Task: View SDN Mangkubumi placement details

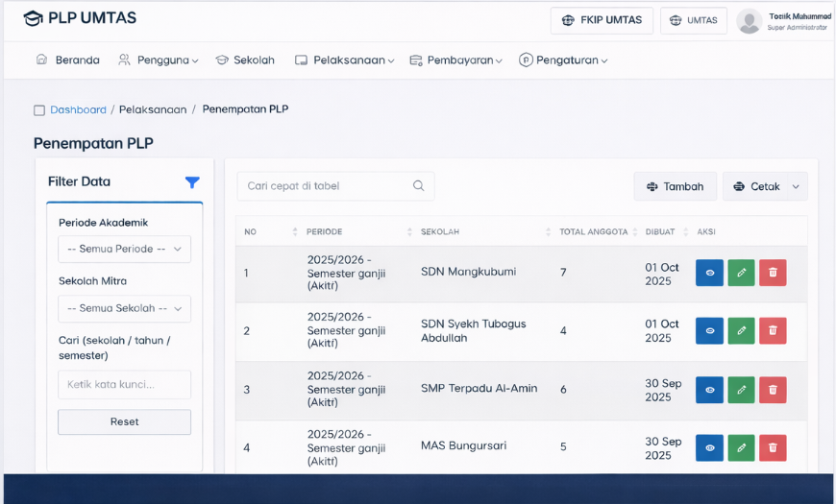Action: click(710, 273)
